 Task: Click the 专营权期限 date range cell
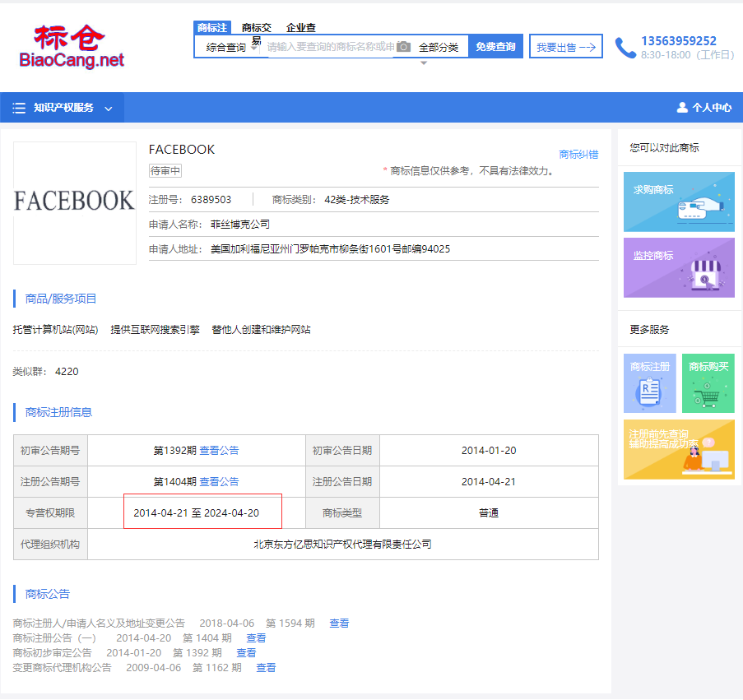click(196, 513)
